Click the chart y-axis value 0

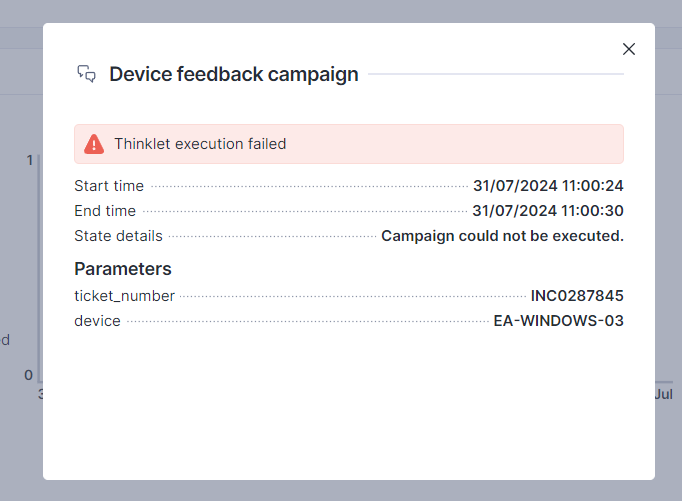click(x=29, y=375)
